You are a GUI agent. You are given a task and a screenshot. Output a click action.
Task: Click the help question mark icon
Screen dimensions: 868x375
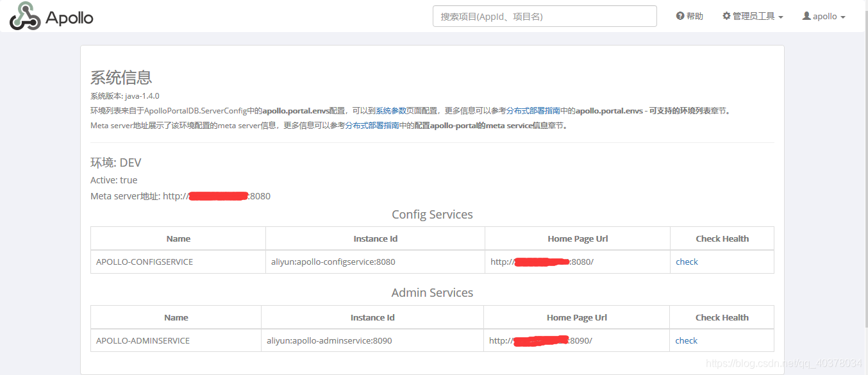[x=680, y=16]
